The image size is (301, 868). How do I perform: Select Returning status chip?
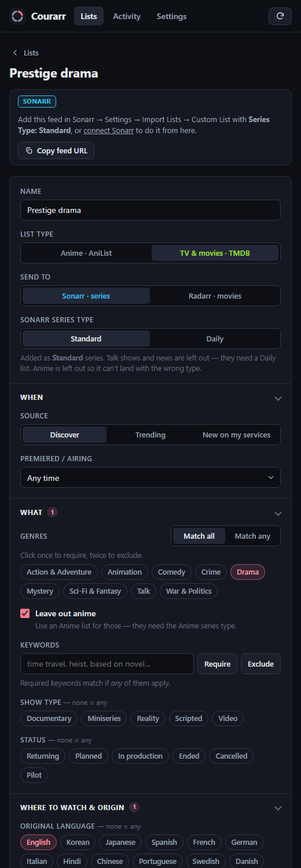coord(43,756)
